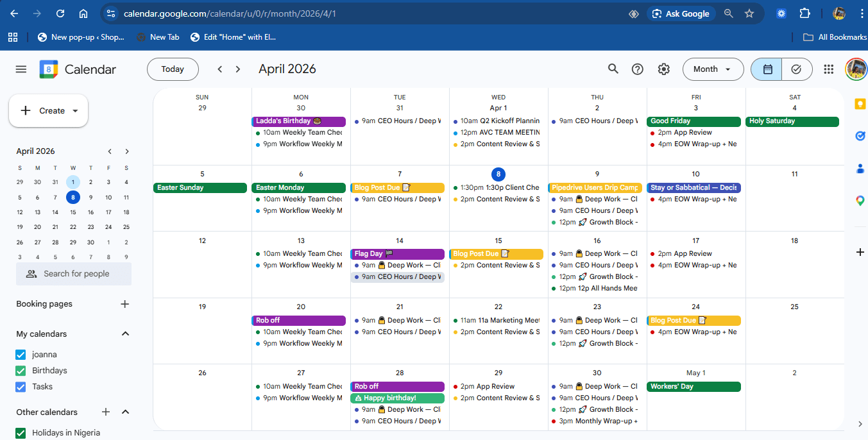Collapse the My calendars section

point(126,334)
